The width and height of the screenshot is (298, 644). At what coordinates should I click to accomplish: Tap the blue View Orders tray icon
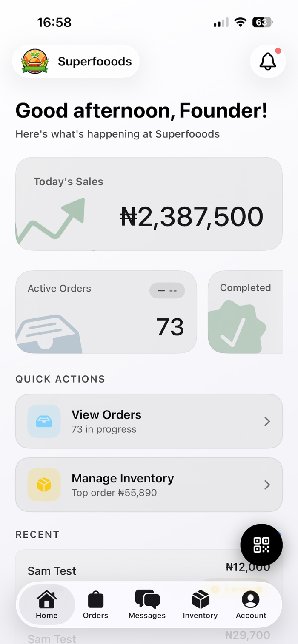[44, 421]
